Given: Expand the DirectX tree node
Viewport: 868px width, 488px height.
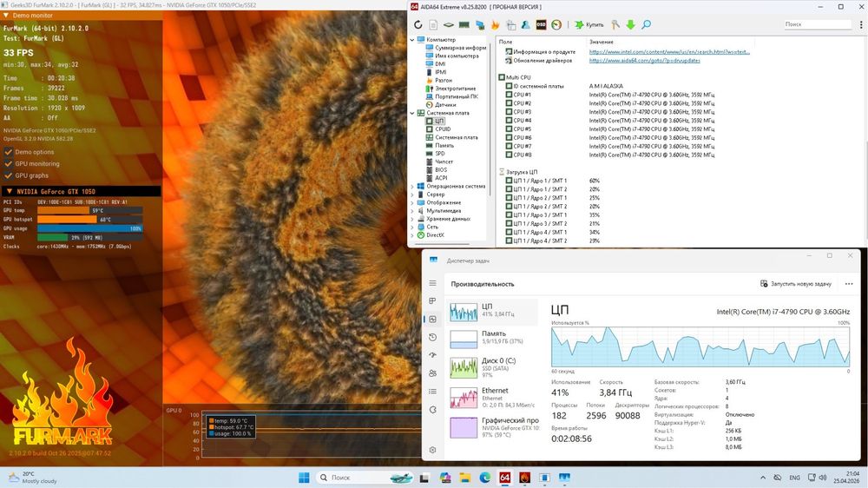Looking at the screenshot, I should [411, 235].
